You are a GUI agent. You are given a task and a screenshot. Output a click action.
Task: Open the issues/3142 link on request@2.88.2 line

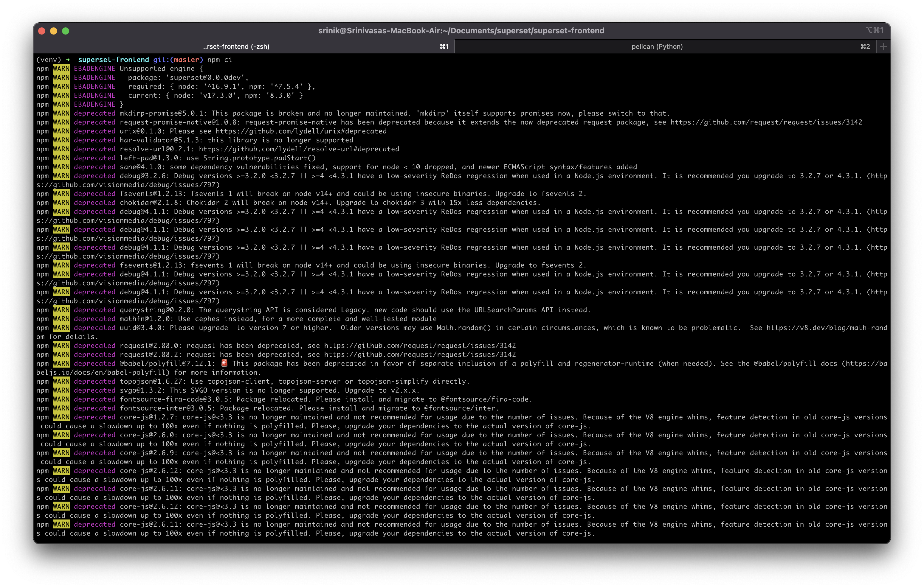click(x=420, y=354)
